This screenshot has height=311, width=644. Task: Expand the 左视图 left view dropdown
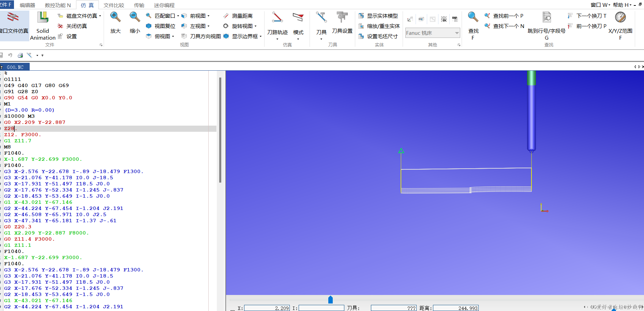[x=208, y=26]
